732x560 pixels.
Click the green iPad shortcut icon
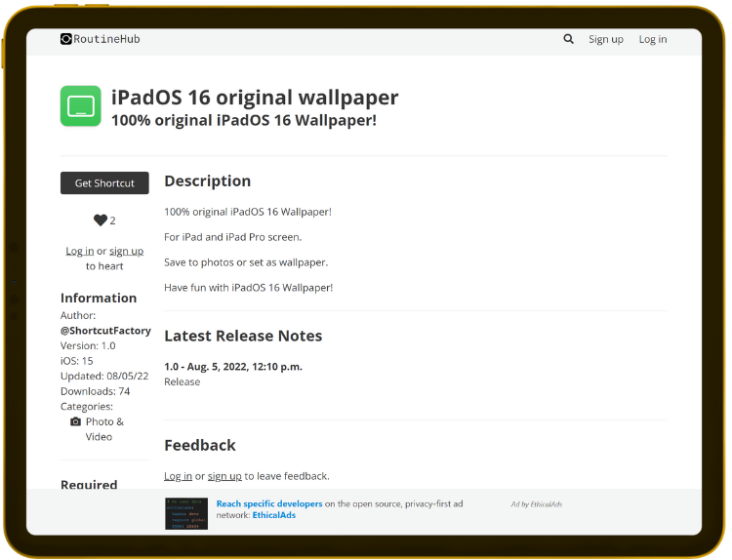click(81, 106)
